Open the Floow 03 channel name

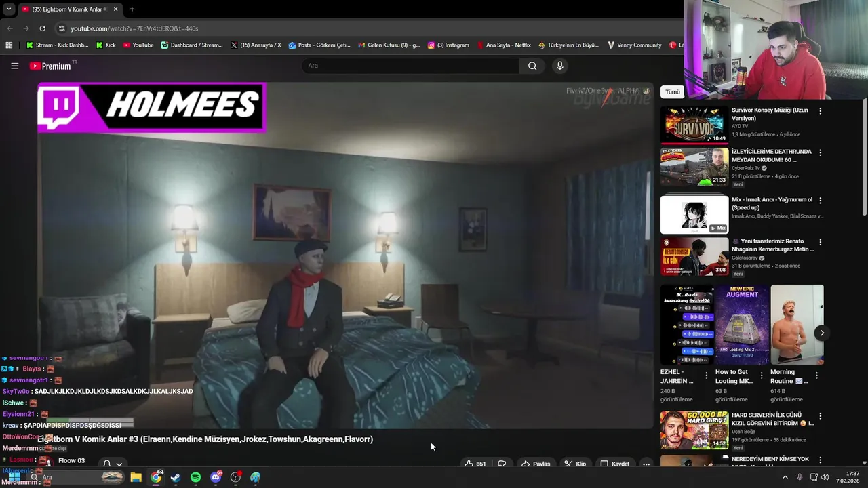[x=71, y=461]
